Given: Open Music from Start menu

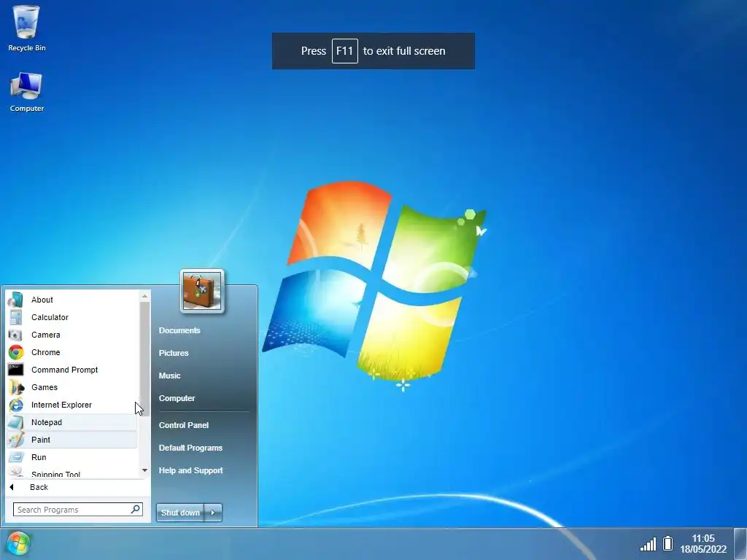Looking at the screenshot, I should pyautogui.click(x=169, y=376).
